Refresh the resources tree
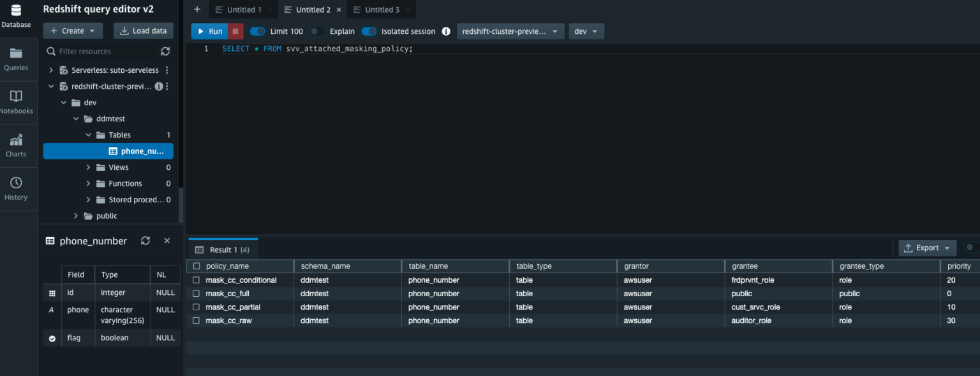 [165, 51]
